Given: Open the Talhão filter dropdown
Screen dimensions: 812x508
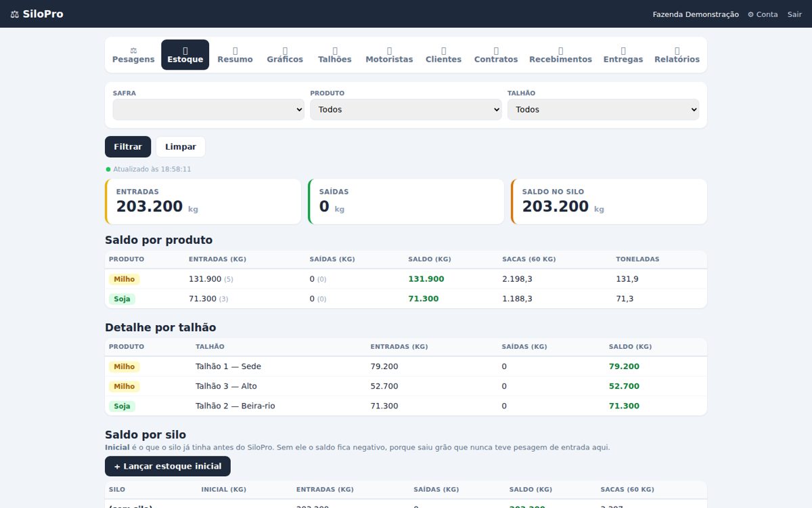Looking at the screenshot, I should [603, 110].
